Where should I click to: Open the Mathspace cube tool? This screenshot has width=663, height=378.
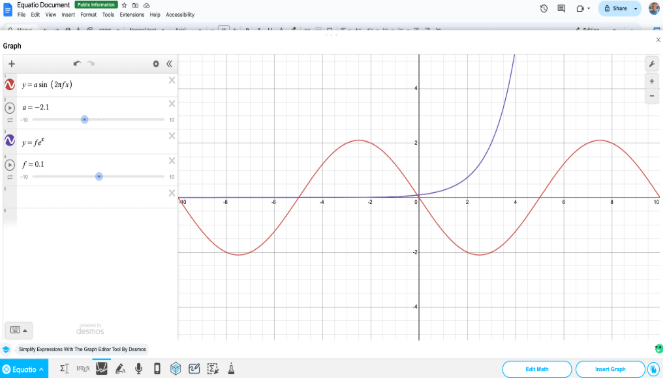175,369
